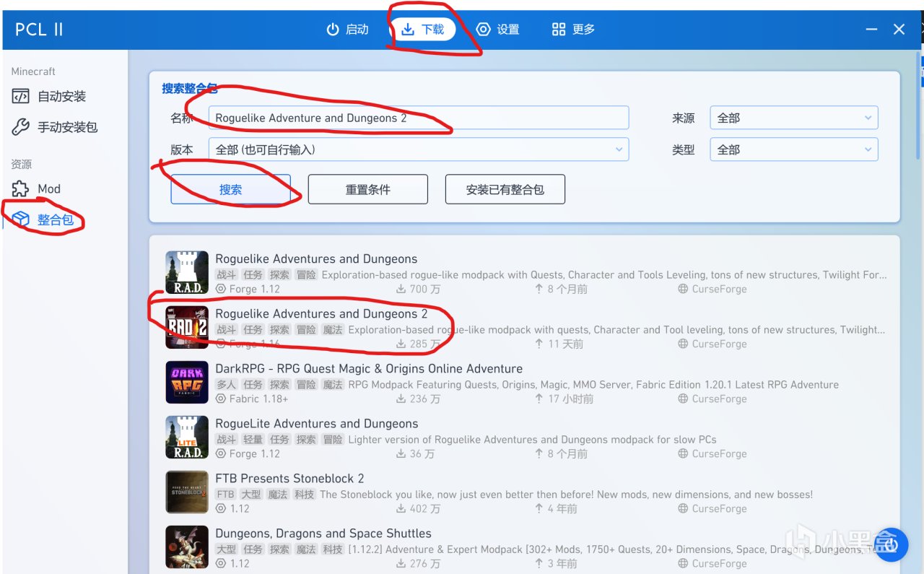Click the globe icon in the RogueLite row
The image size is (924, 574).
(x=683, y=453)
